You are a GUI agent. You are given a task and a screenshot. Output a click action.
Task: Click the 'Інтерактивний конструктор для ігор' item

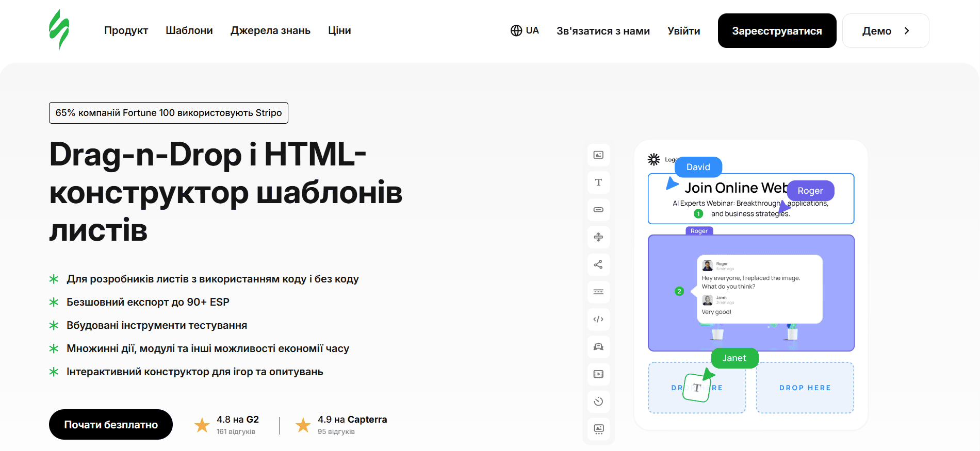pos(195,372)
